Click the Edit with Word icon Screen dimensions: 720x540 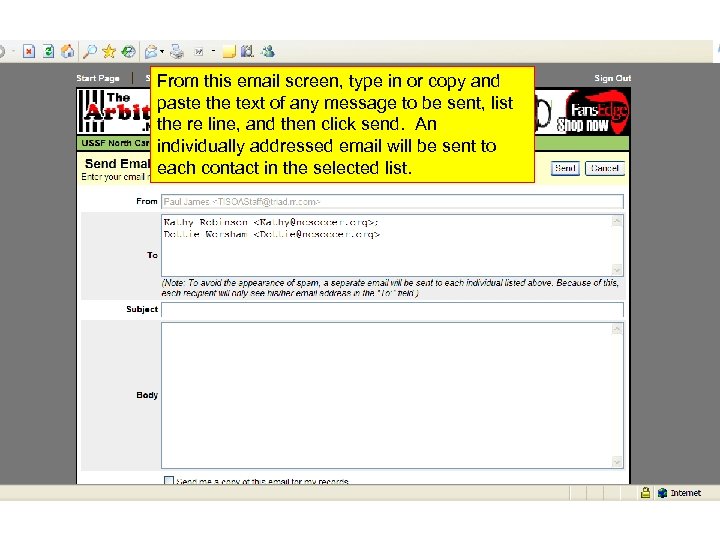[199, 52]
